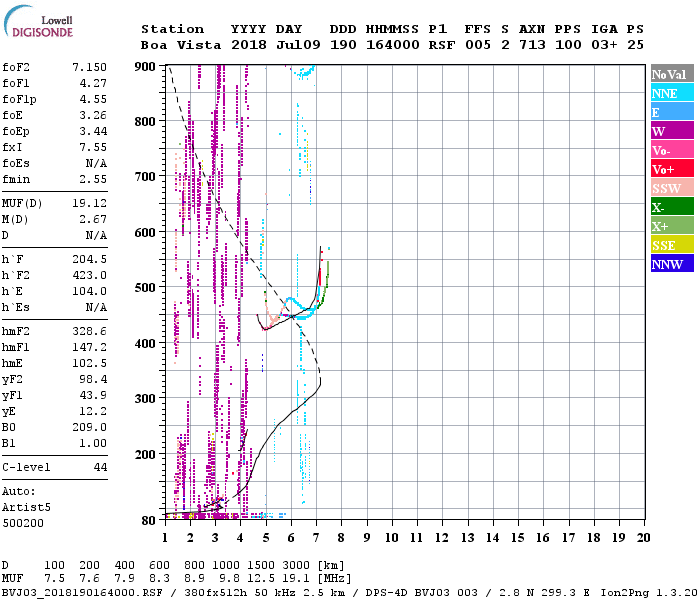Image resolution: width=700 pixels, height=600 pixels.
Task: Click the B1 value 1.00
Action: [x=93, y=444]
